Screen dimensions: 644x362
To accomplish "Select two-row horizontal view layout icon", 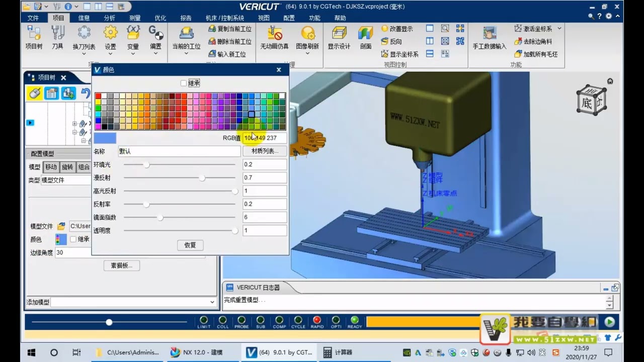I will tap(430, 54).
